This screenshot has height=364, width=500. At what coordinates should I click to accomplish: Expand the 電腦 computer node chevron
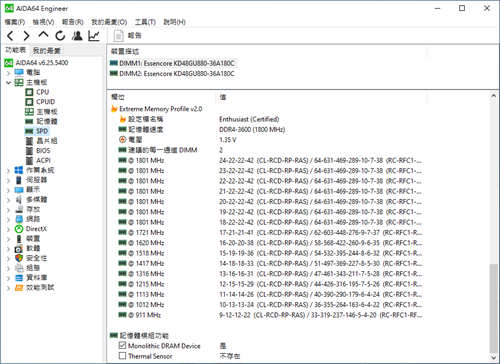[x=9, y=73]
